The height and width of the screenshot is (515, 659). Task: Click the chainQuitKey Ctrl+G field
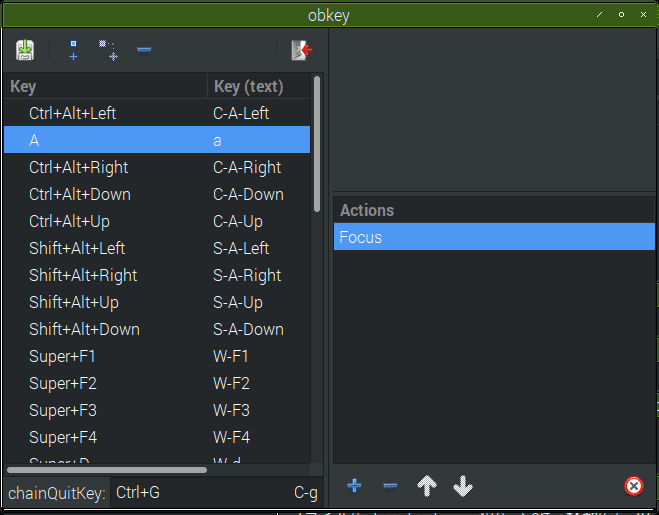coord(216,492)
